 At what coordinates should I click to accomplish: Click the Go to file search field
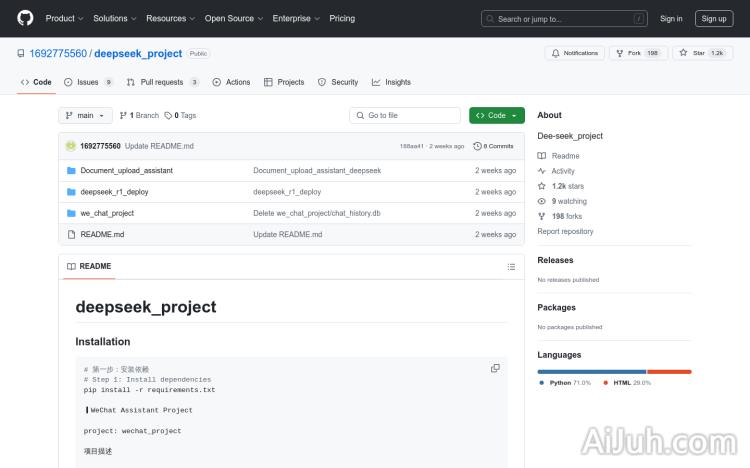pyautogui.click(x=405, y=115)
